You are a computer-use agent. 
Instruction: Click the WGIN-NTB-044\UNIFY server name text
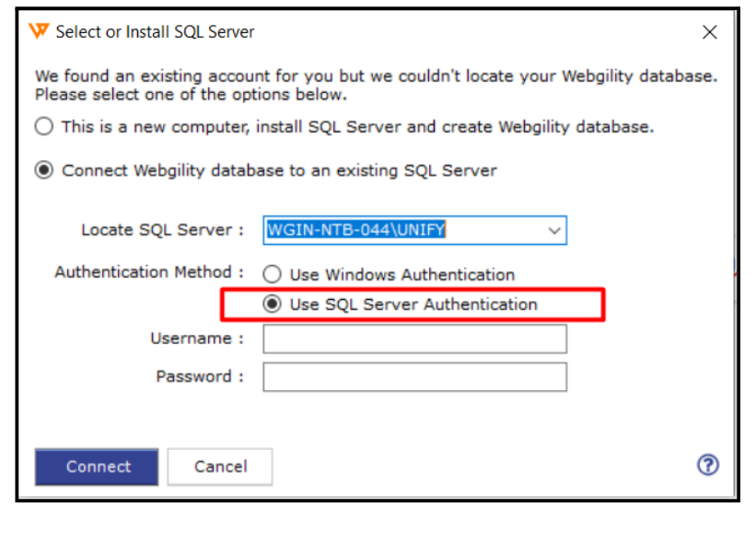click(x=356, y=230)
